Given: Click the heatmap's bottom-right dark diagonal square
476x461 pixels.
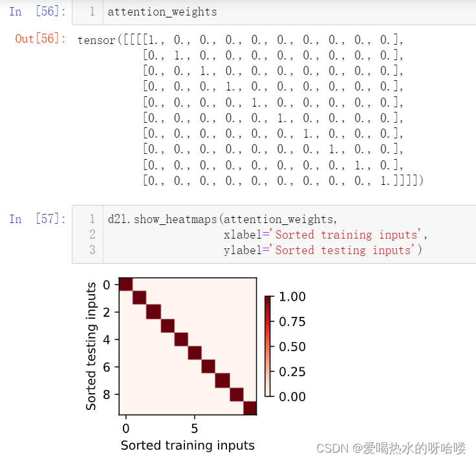Looking at the screenshot, I should 250,408.
